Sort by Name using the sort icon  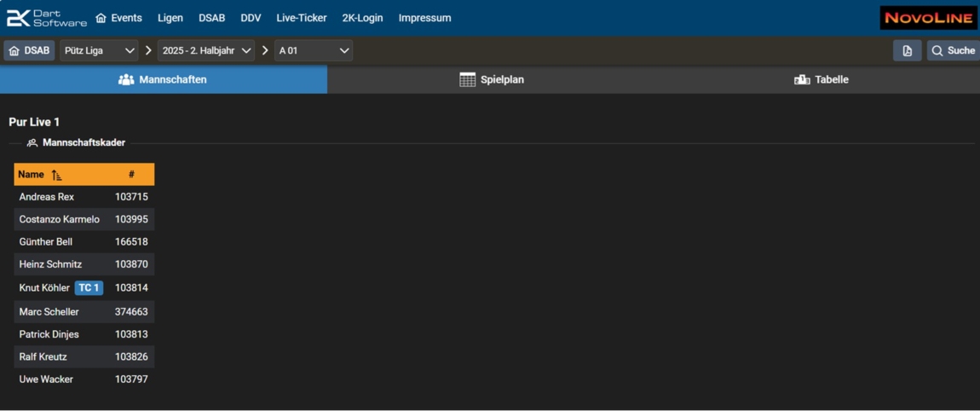tap(56, 175)
